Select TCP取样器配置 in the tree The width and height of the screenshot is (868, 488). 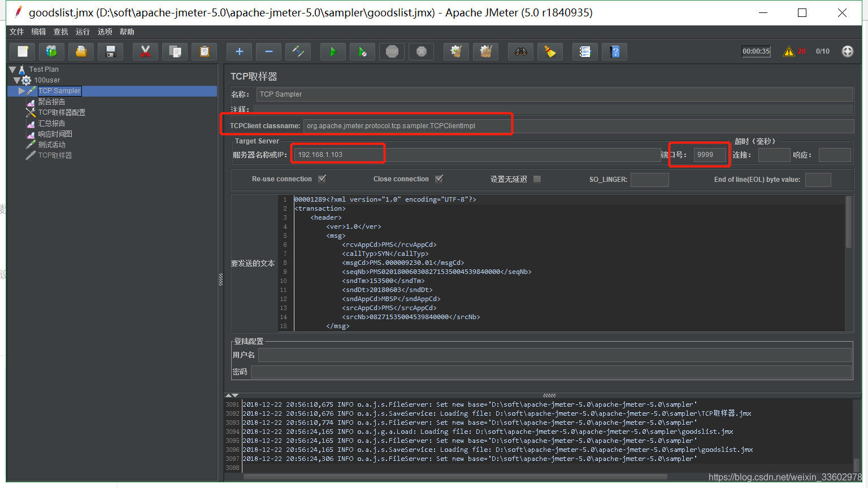point(62,112)
